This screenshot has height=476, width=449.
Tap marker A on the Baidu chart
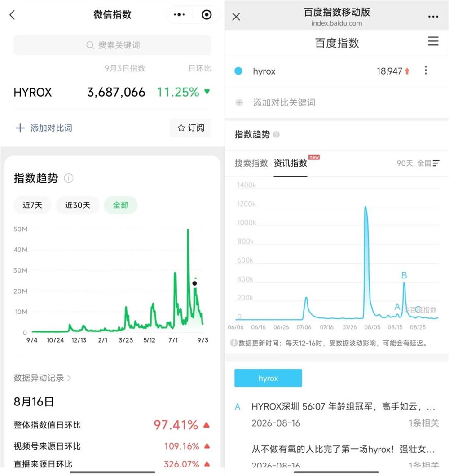coord(397,307)
